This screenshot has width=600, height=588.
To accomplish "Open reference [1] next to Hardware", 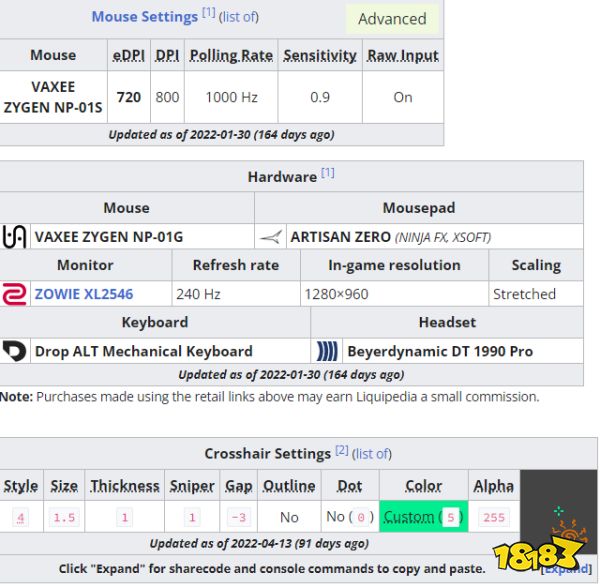I will point(328,173).
